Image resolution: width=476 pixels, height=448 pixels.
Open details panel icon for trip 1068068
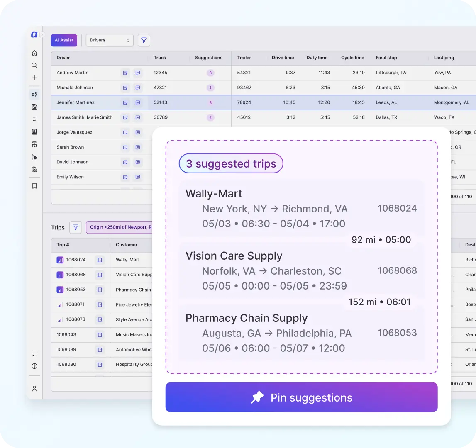point(100,275)
